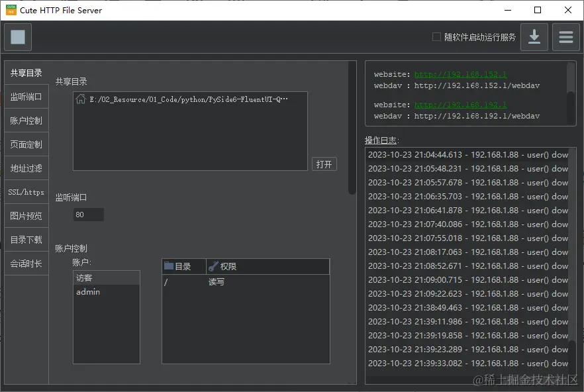The height and width of the screenshot is (392, 584).
Task: Select log entry at 21:08:52.671
Action: pos(467,266)
